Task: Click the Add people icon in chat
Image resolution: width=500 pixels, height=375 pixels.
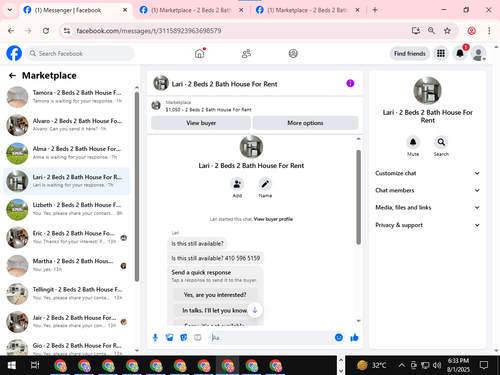Action: 237,184
